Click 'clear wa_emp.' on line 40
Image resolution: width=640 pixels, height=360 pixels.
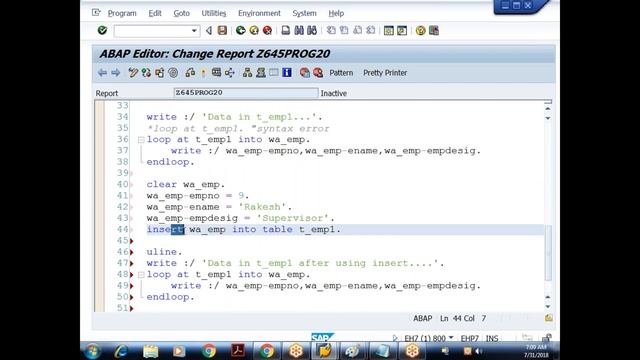[x=186, y=184]
